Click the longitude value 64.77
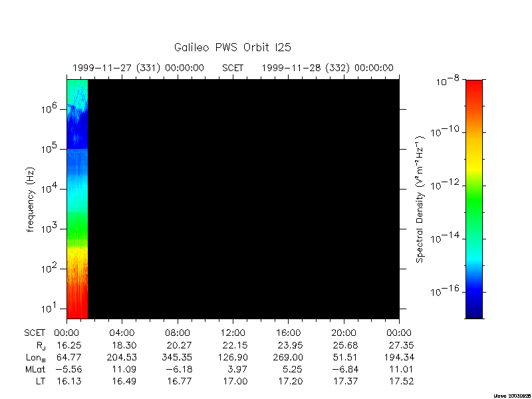Viewport: 532px width, 399px height. tap(69, 357)
